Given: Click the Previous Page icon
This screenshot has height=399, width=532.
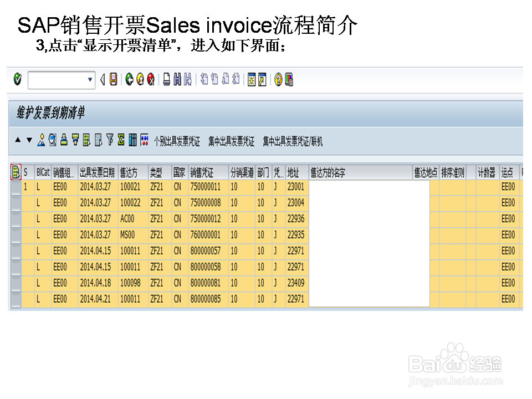Looking at the screenshot, I should pyautogui.click(x=214, y=80).
